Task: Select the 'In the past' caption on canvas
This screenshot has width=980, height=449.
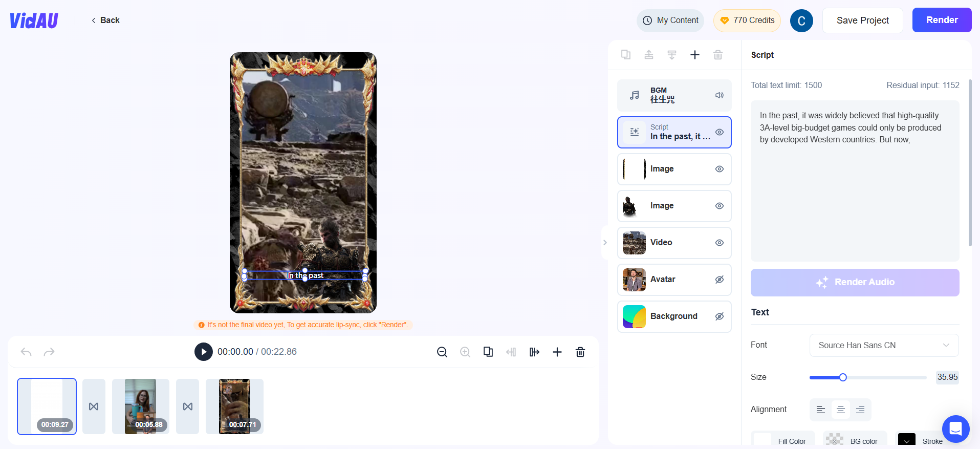Action: click(x=305, y=275)
